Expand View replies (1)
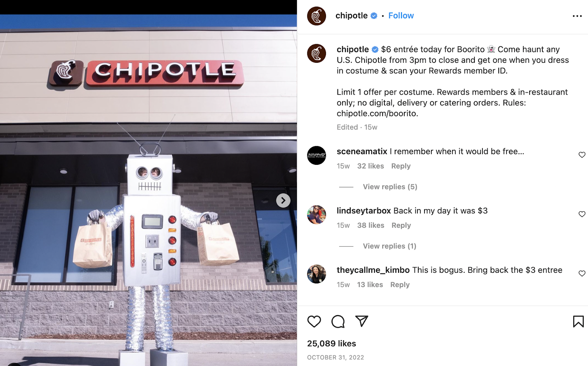588x366 pixels. coord(390,246)
